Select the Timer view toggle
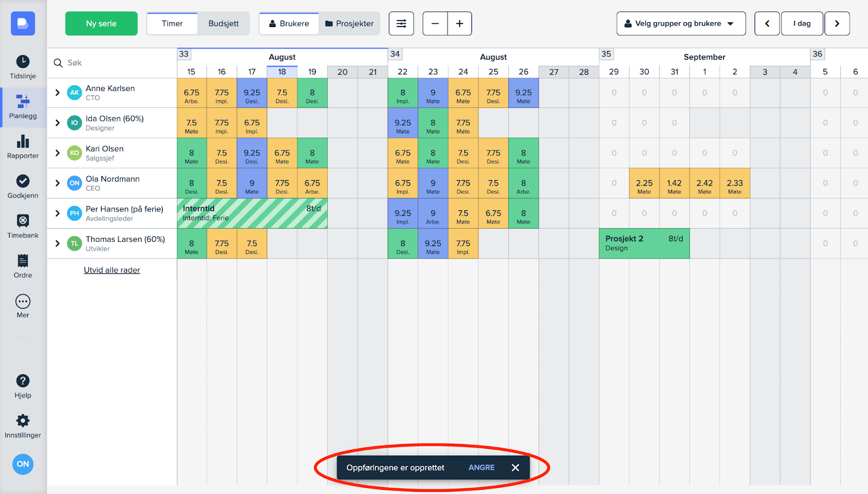 pyautogui.click(x=172, y=24)
